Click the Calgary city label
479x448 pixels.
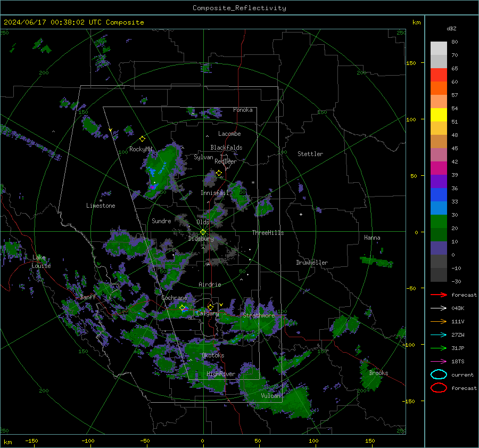[x=208, y=313]
